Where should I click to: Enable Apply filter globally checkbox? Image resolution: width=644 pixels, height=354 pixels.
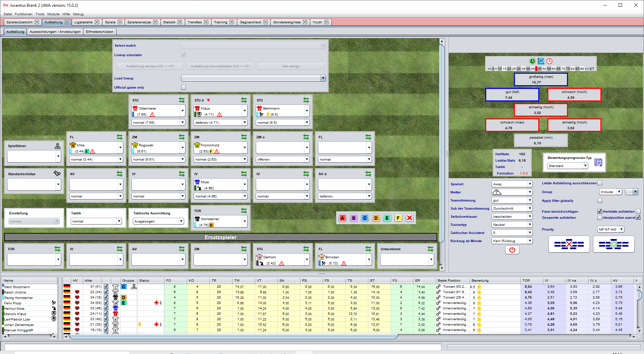(600, 200)
